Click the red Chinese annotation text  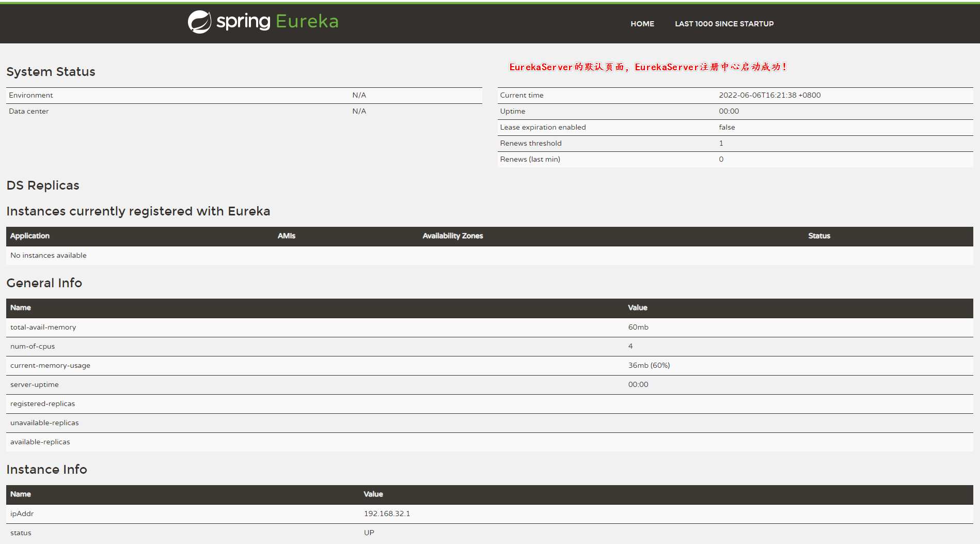pos(647,67)
